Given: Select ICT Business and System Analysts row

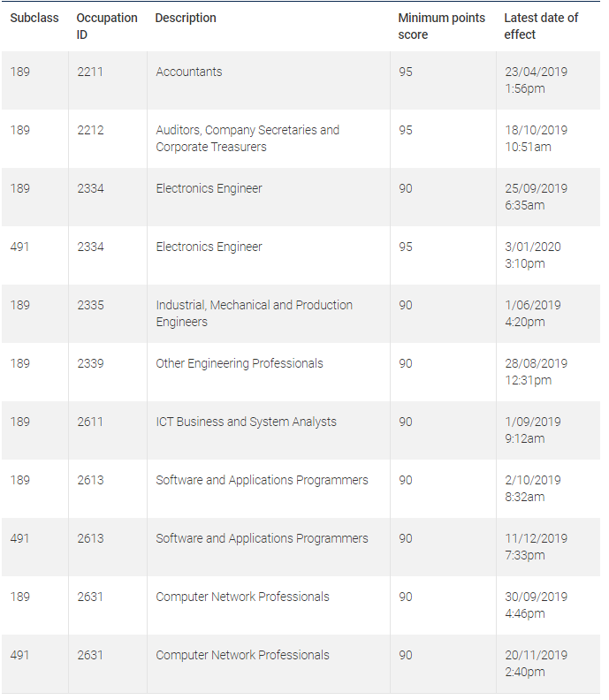Looking at the screenshot, I should [246, 422].
